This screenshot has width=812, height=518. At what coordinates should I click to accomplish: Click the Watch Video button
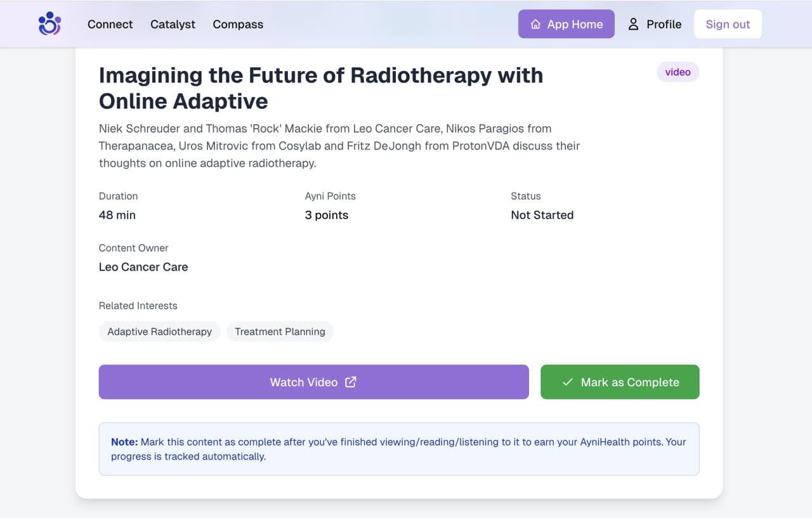313,382
